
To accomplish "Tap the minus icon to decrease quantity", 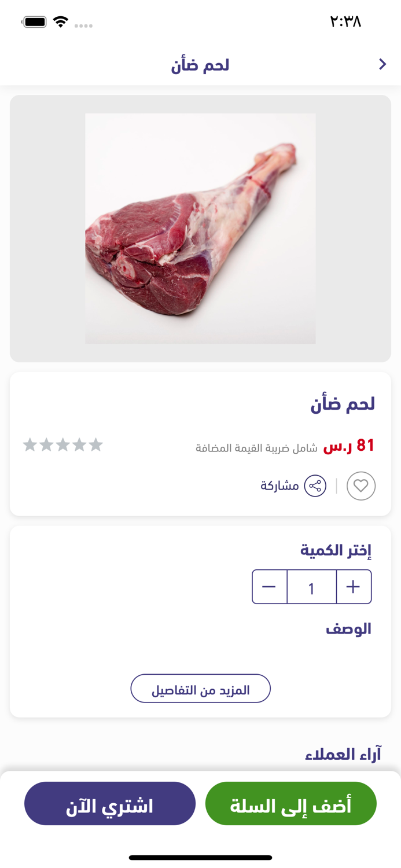I will [269, 586].
